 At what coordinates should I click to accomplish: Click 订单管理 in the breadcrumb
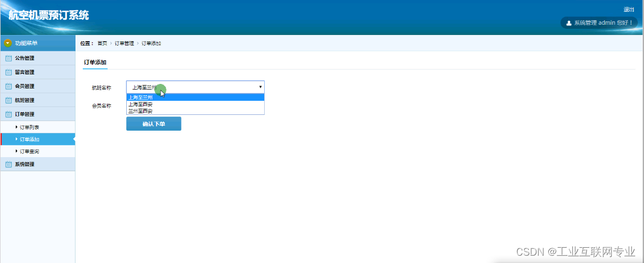pyautogui.click(x=125, y=43)
